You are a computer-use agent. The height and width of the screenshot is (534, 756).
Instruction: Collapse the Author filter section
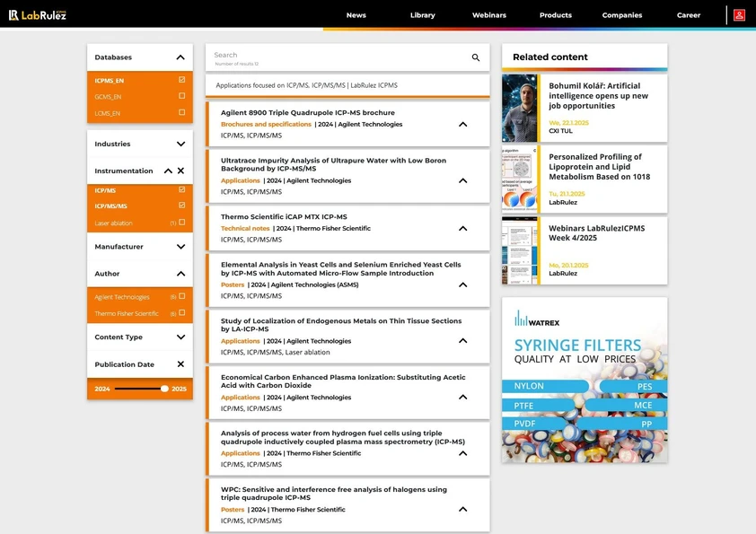(180, 274)
